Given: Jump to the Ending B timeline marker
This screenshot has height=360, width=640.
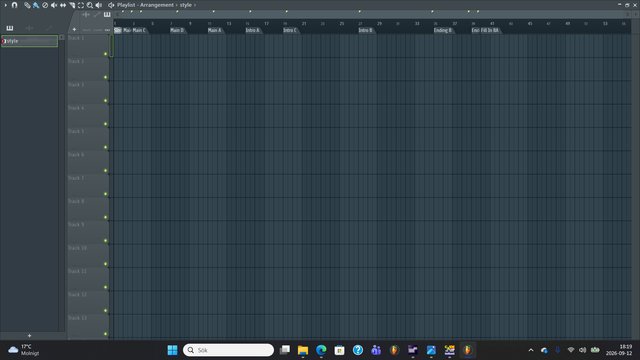Looking at the screenshot, I should [x=443, y=30].
